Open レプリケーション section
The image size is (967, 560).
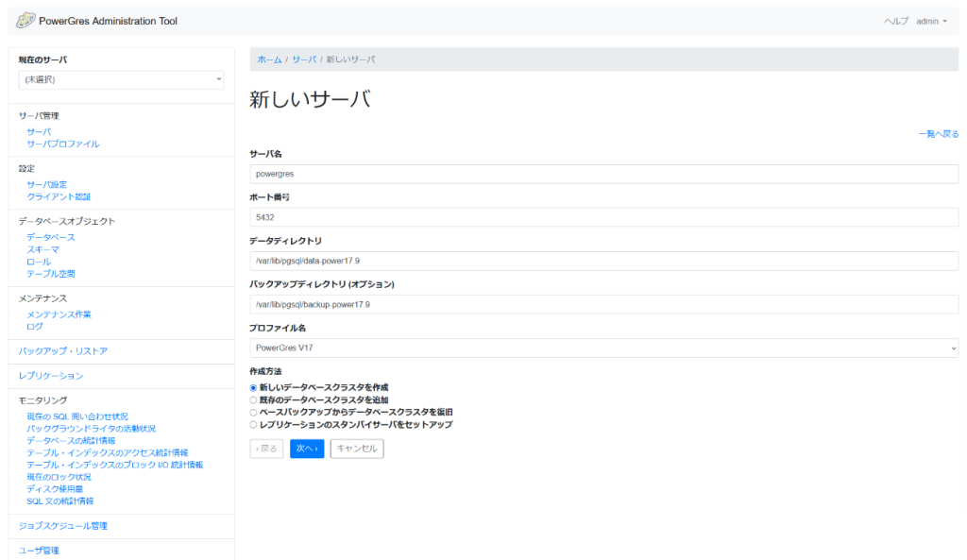pyautogui.click(x=51, y=376)
